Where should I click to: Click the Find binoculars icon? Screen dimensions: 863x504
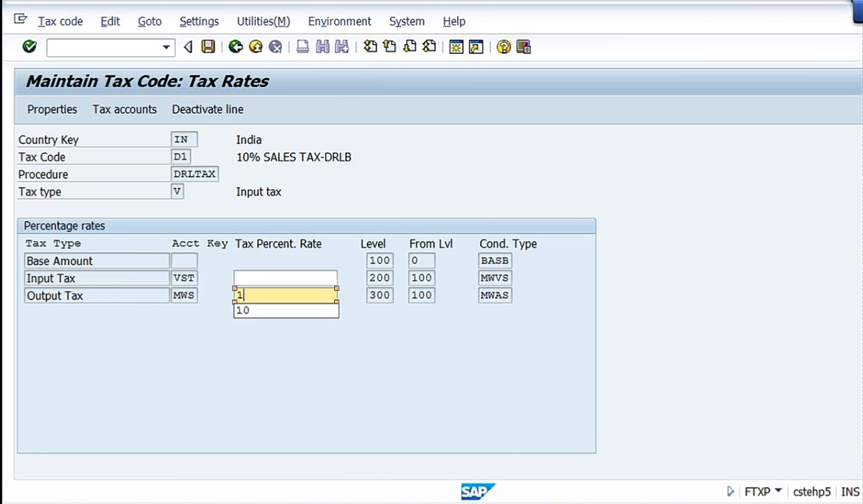click(322, 47)
